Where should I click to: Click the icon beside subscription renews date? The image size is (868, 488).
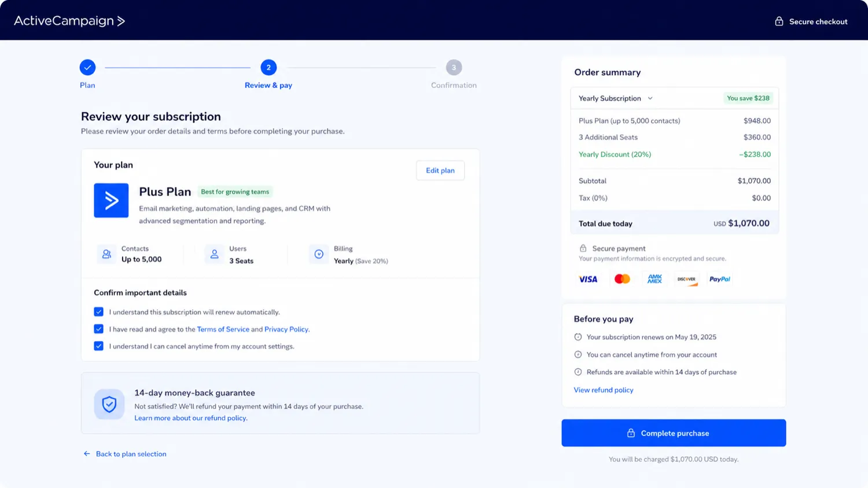tap(578, 337)
